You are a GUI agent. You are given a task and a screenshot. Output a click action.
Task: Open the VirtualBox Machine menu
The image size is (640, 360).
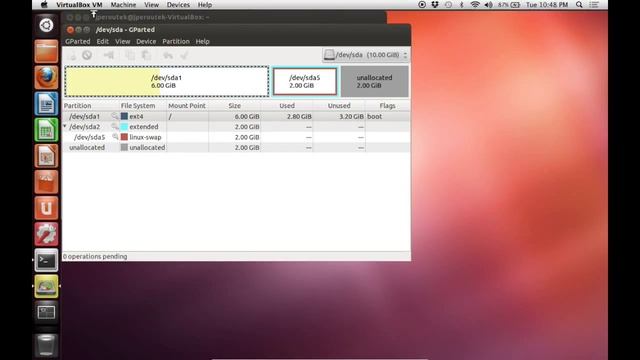tap(123, 5)
